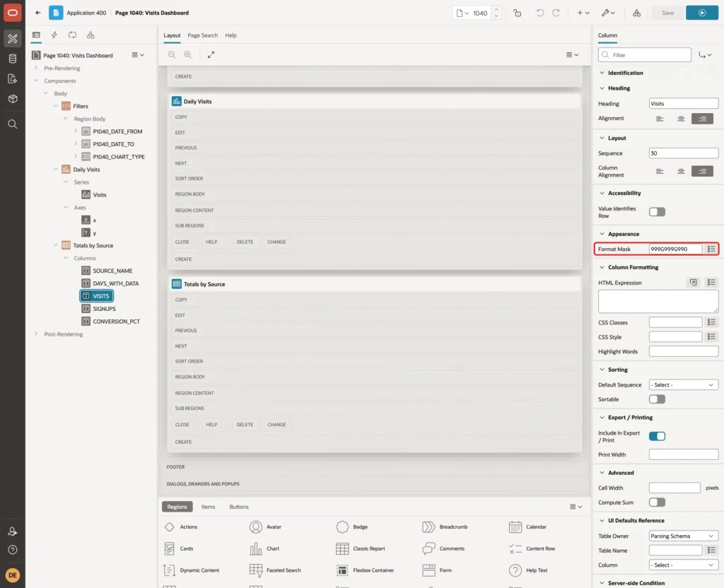Collapse the Totals by Source tree node
This screenshot has width=724, height=588.
click(x=55, y=245)
